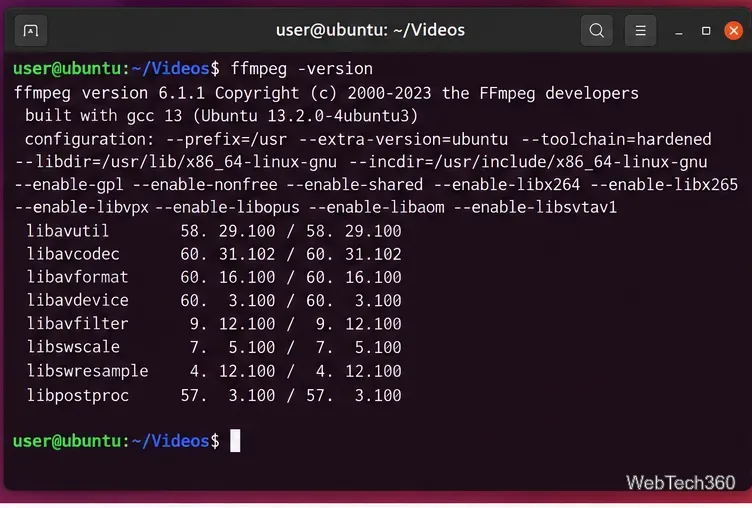The image size is (752, 508).
Task: Click the libpostproc library name
Action: (x=78, y=396)
